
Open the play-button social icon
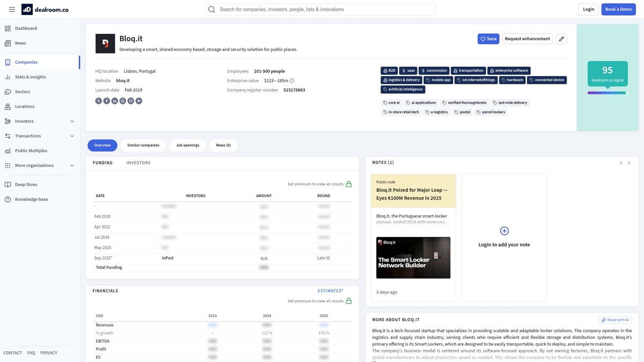click(x=139, y=101)
